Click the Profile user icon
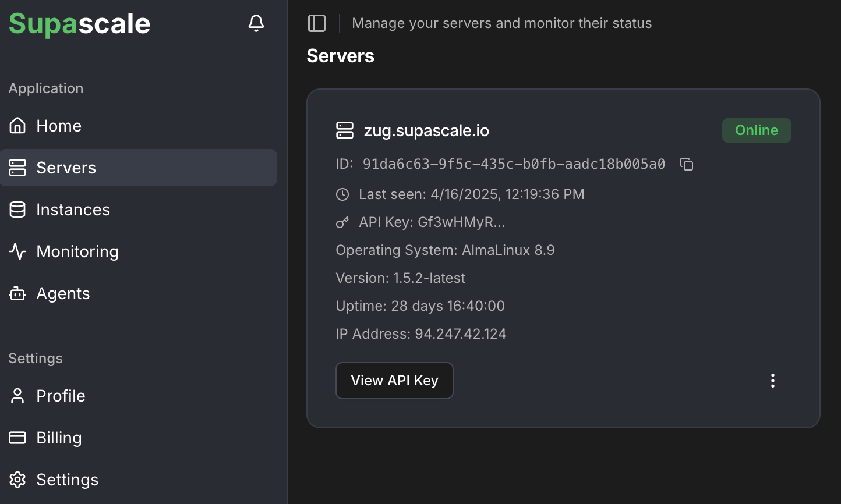The width and height of the screenshot is (841, 504). click(17, 396)
